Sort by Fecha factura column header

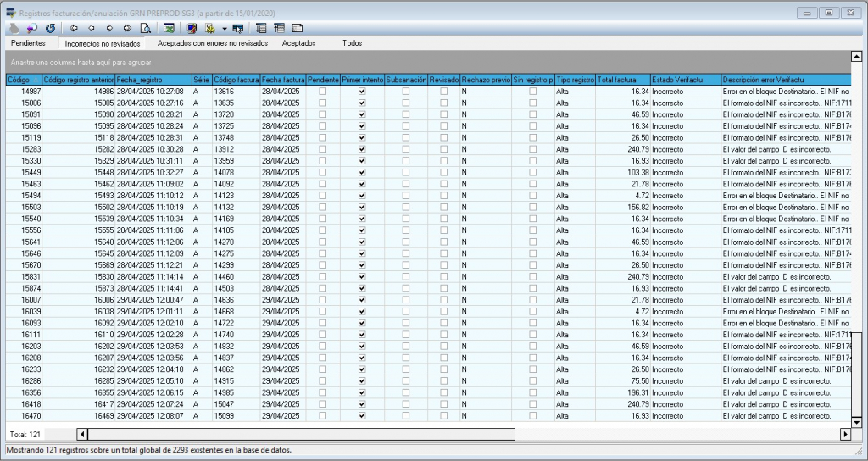pos(283,81)
